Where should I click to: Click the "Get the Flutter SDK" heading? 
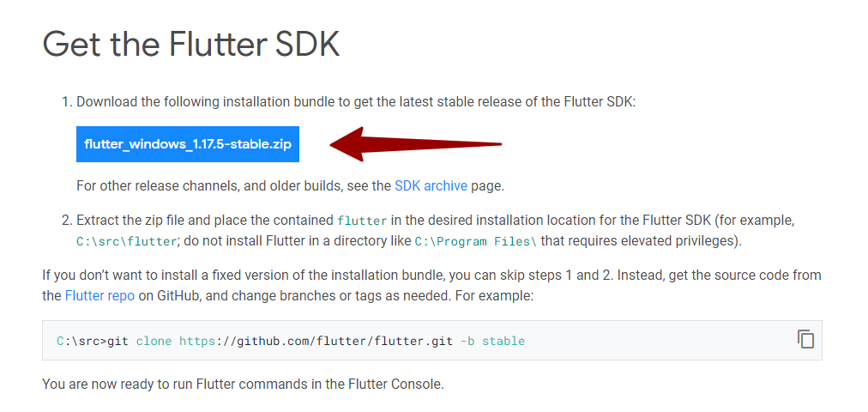[x=191, y=44]
